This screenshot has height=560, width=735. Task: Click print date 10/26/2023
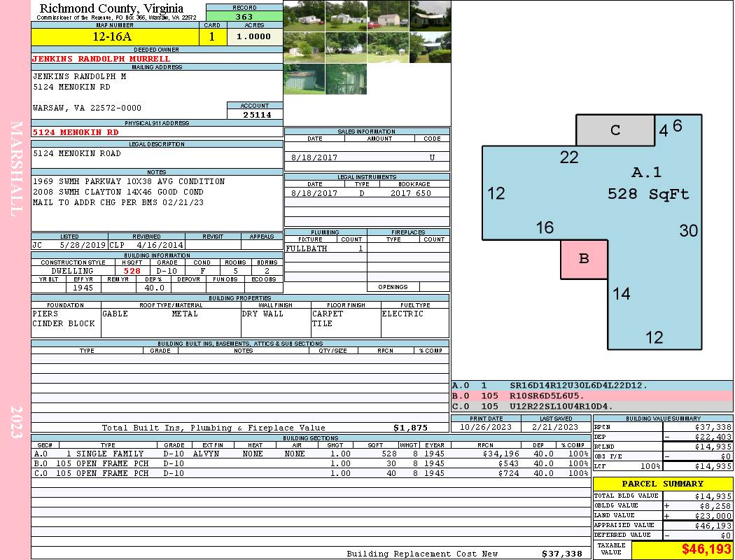click(x=486, y=427)
